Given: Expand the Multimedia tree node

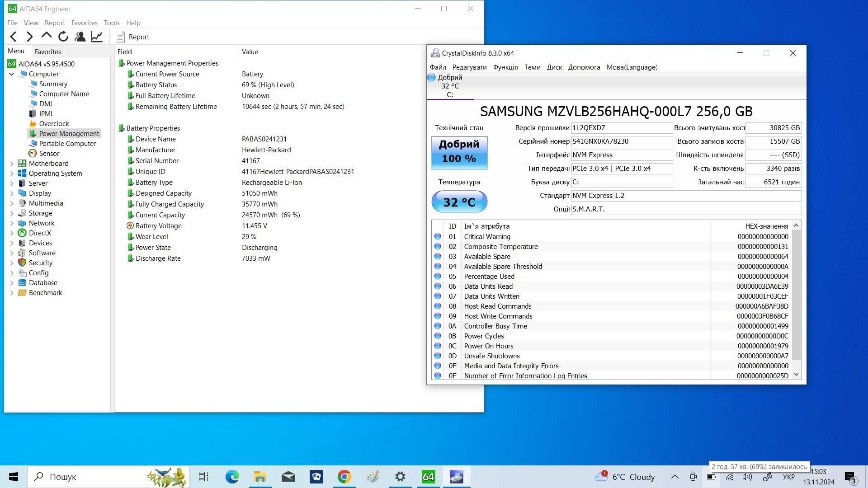Looking at the screenshot, I should pyautogui.click(x=12, y=203).
